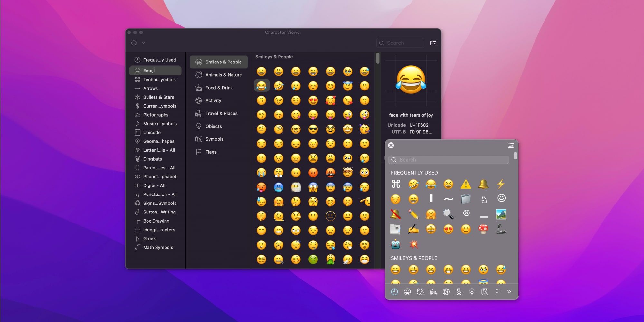
Task: Select Frequently Used in the sidebar
Action: click(155, 60)
